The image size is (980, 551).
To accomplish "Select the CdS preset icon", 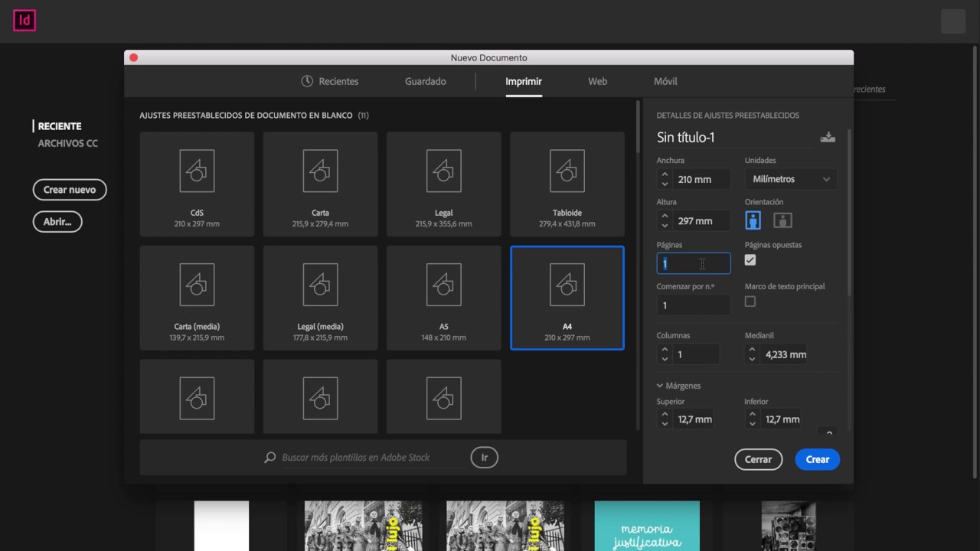I will (197, 171).
